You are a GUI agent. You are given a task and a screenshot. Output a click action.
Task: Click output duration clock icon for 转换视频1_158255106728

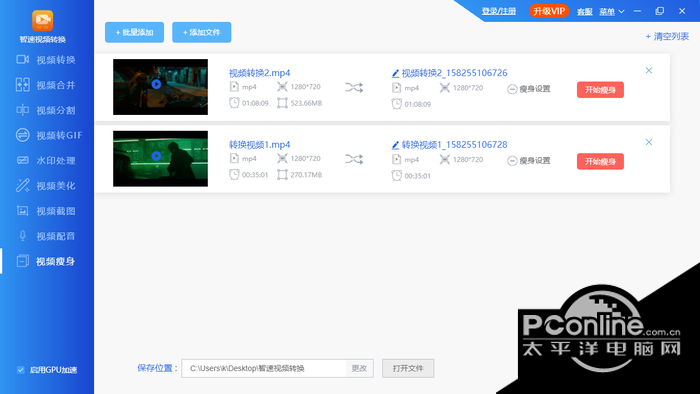pos(396,176)
